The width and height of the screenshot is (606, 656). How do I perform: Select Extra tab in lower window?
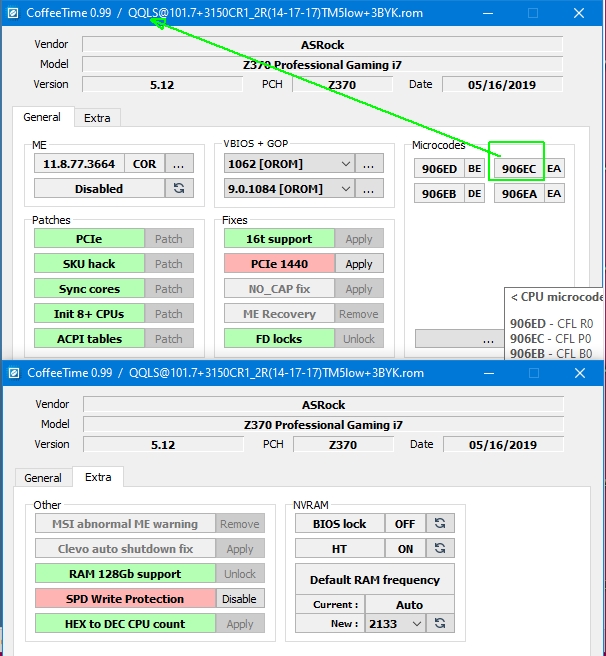98,477
